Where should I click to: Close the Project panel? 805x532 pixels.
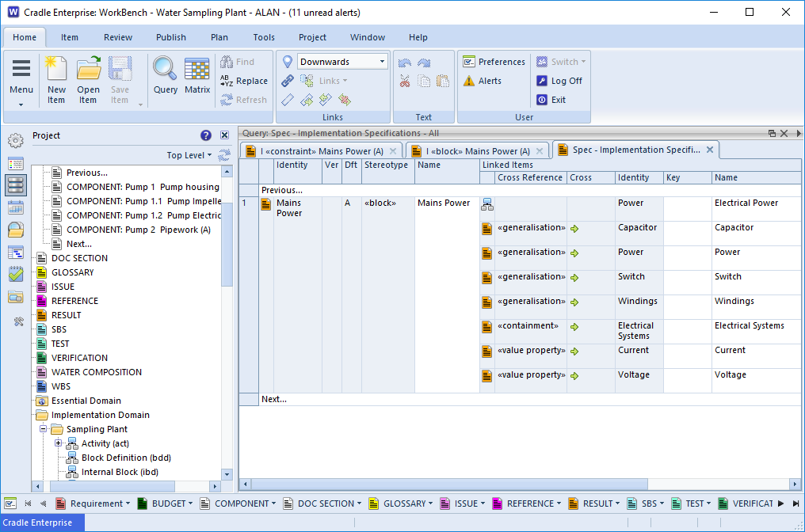[224, 135]
